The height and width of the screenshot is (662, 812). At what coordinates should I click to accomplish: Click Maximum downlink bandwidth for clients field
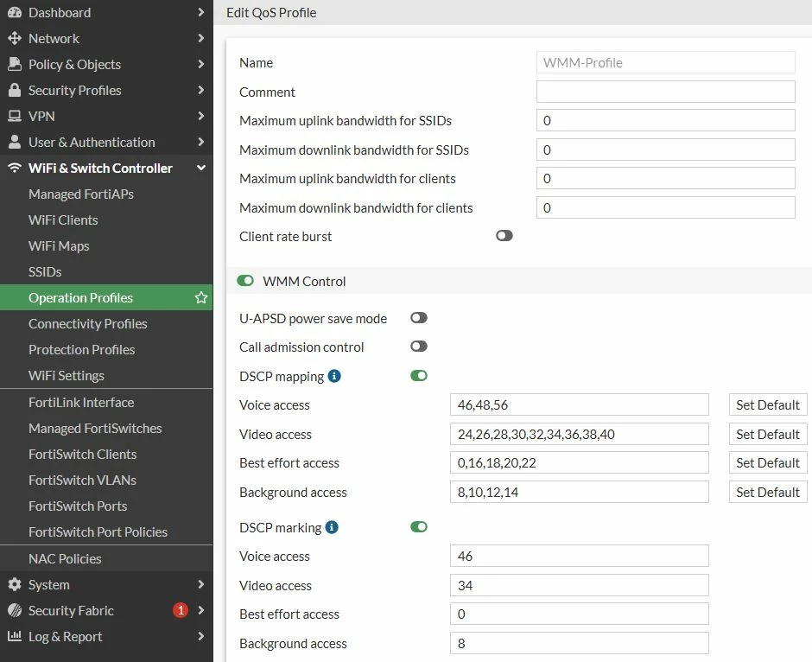click(x=665, y=207)
